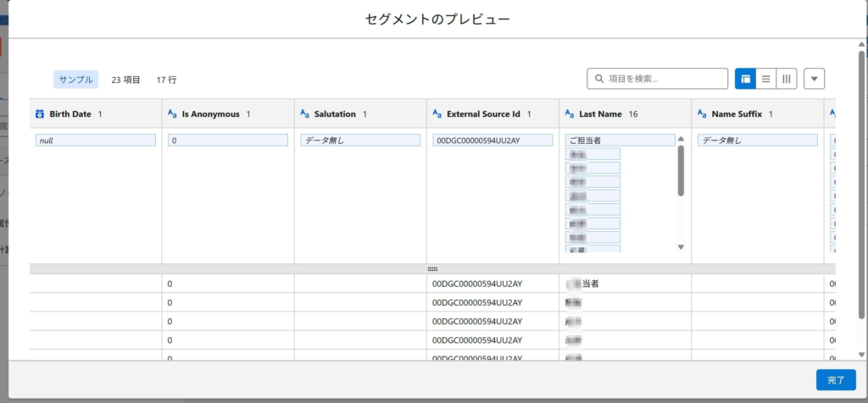Viewport: 868px width, 403px height.
Task: Click the Last Name list scrollbar thumb
Action: click(x=681, y=170)
